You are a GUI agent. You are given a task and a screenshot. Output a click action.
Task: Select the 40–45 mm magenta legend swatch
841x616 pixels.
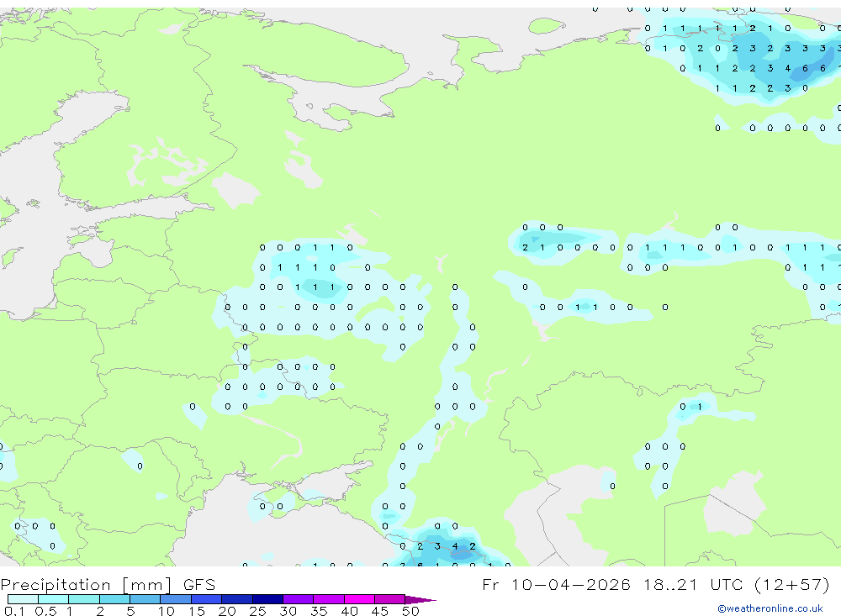[x=359, y=599]
